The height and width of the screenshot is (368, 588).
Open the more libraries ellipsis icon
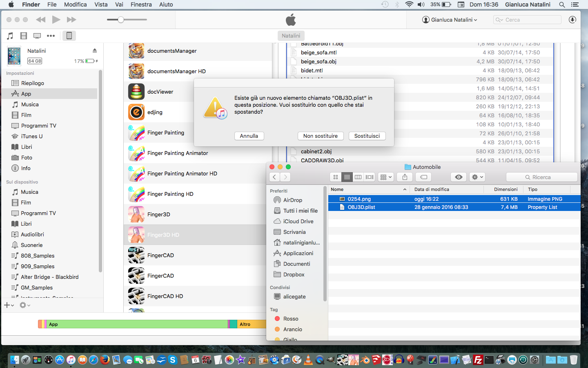(51, 36)
